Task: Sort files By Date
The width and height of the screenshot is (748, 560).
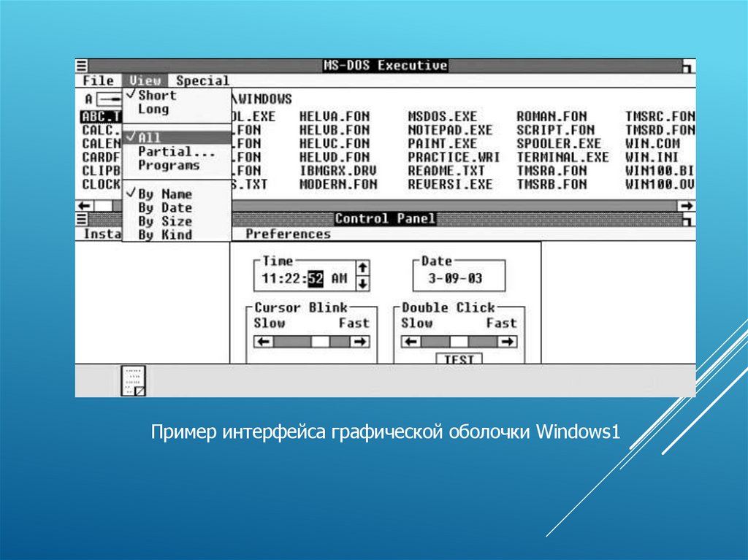Action: tap(177, 207)
